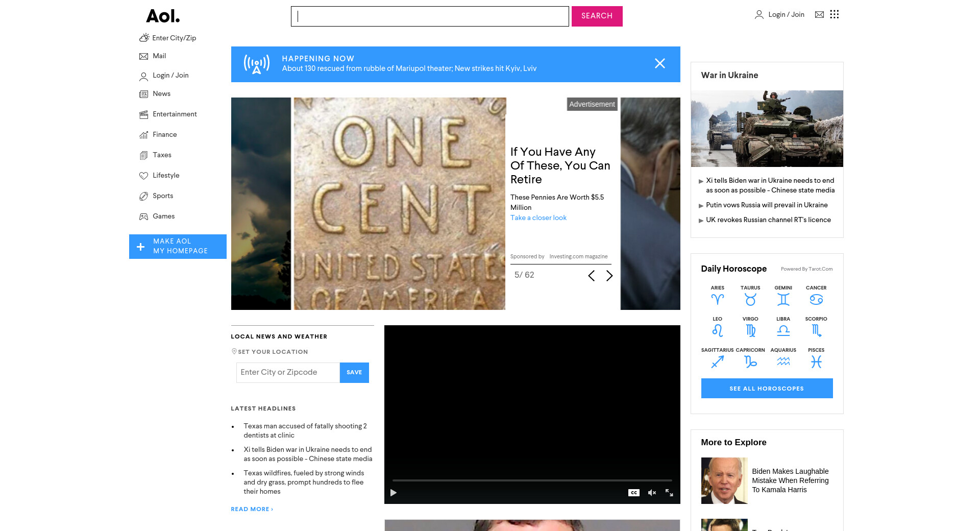Click the AOL logo
980x531 pixels.
(x=163, y=16)
